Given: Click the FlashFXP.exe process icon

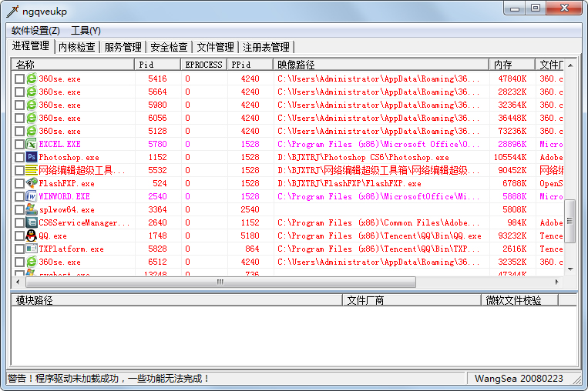Looking at the screenshot, I should (32, 183).
